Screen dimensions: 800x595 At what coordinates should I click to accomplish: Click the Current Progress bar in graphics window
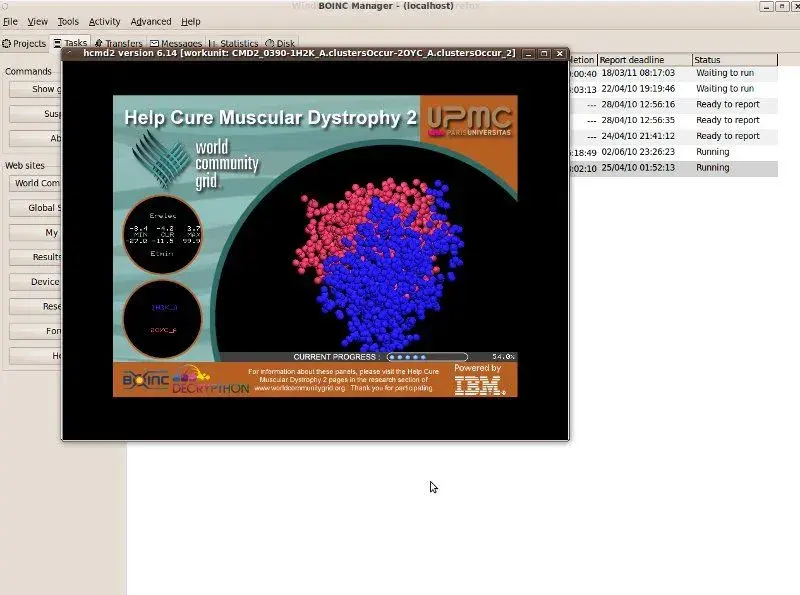(427, 357)
